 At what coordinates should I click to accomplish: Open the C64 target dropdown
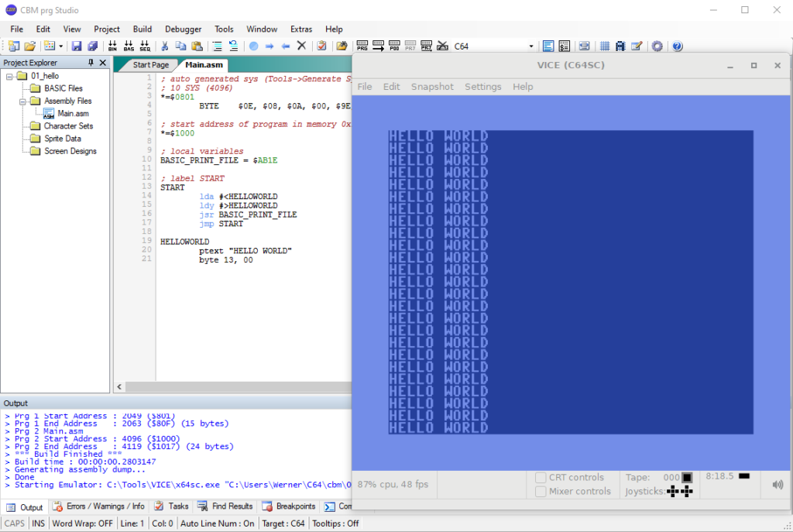531,46
